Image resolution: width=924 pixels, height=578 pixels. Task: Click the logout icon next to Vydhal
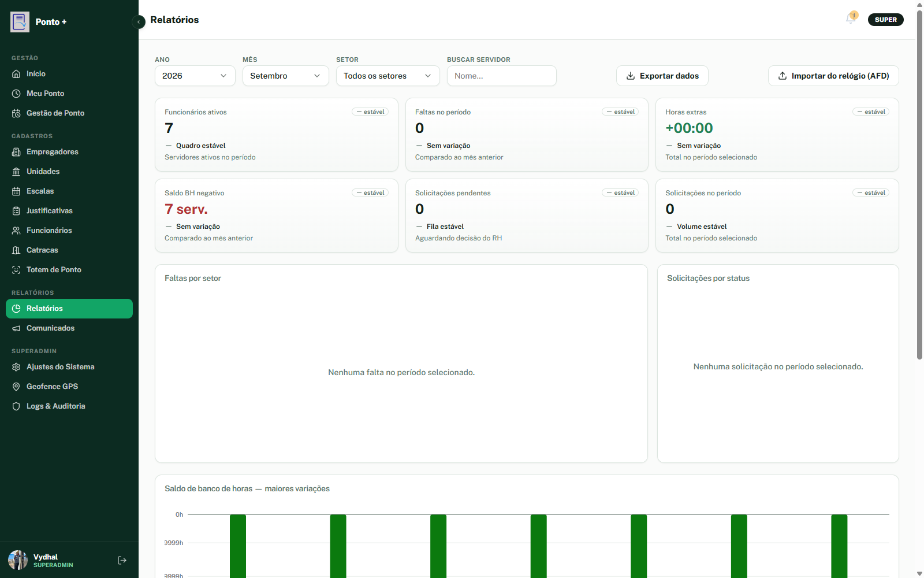pyautogui.click(x=122, y=560)
